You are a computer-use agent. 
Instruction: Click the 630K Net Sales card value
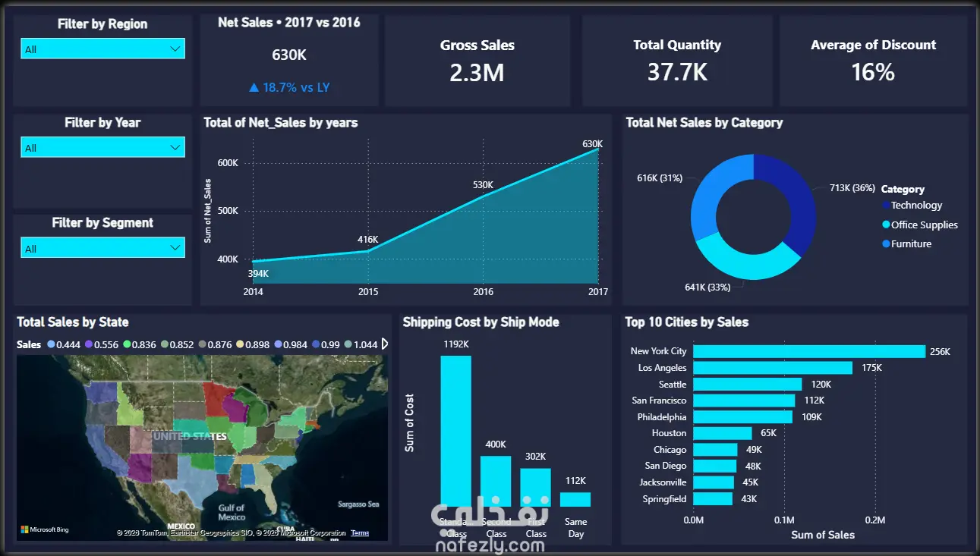click(289, 55)
